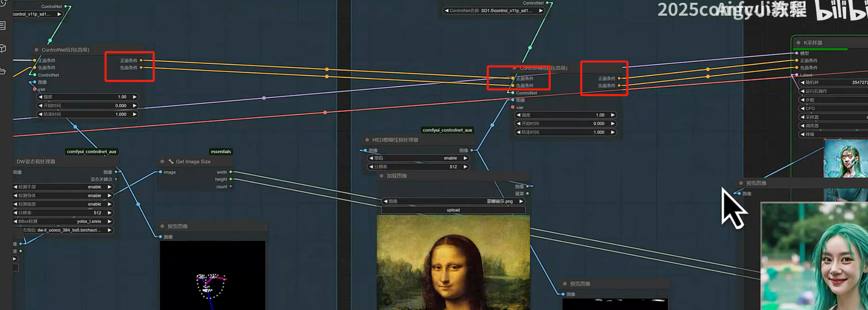Collapse the HED模糊线预处理器 node dot
The width and height of the screenshot is (868, 310).
[x=367, y=140]
